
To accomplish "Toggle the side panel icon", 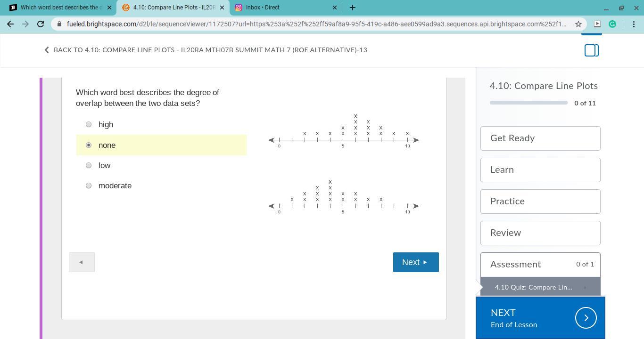I will [592, 50].
